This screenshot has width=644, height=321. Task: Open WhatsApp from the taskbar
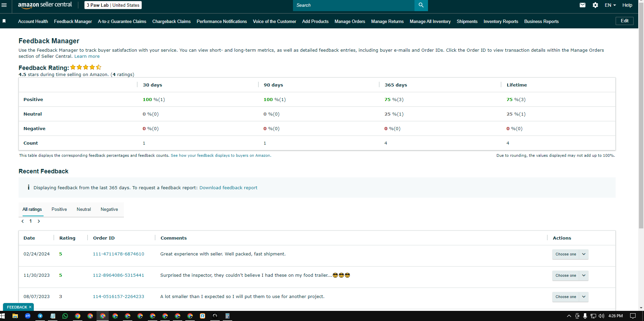coord(65,316)
